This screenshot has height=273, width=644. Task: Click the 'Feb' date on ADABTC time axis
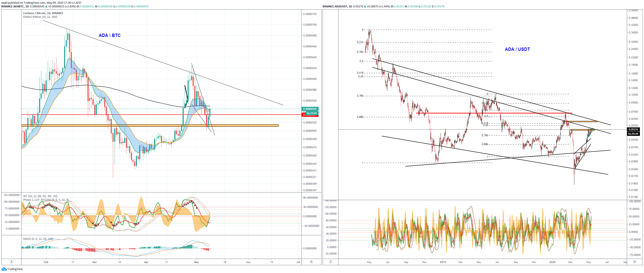[46, 262]
